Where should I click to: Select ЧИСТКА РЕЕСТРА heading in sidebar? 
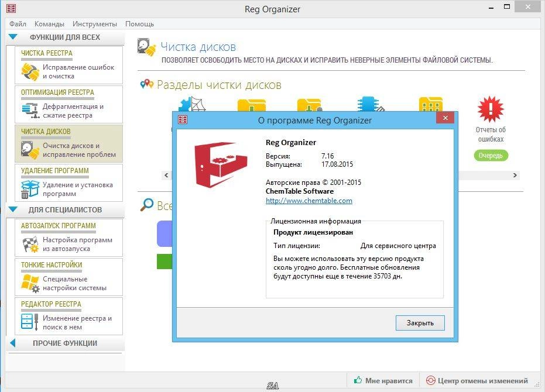47,53
